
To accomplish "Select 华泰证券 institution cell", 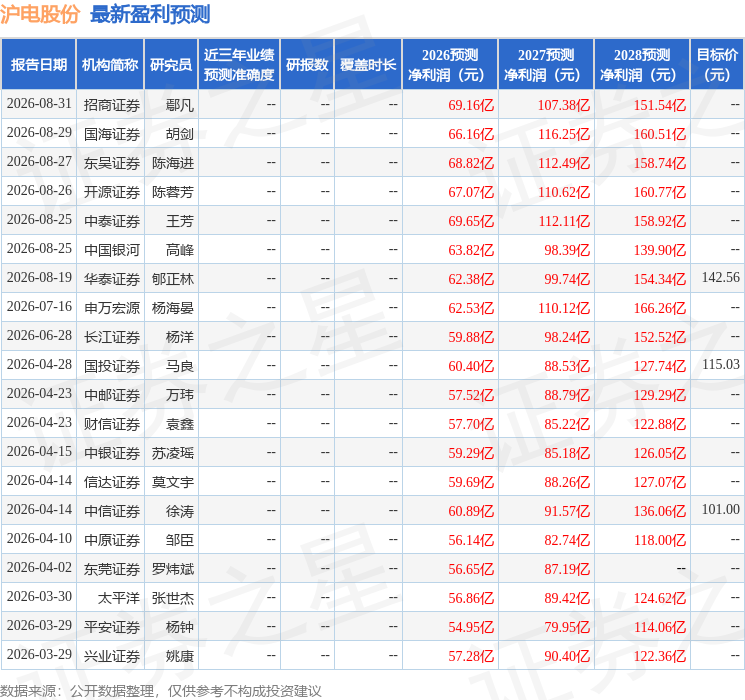I will click(x=112, y=279).
